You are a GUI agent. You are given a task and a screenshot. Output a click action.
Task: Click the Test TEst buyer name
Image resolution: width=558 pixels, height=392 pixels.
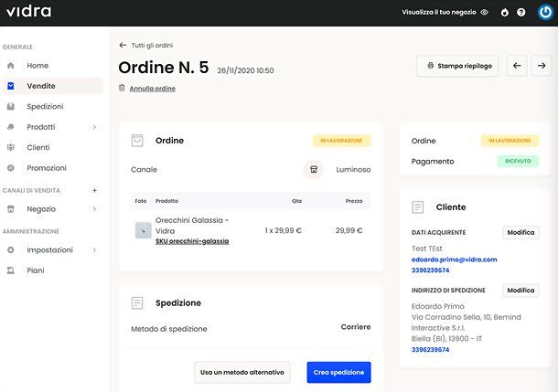[426, 249]
